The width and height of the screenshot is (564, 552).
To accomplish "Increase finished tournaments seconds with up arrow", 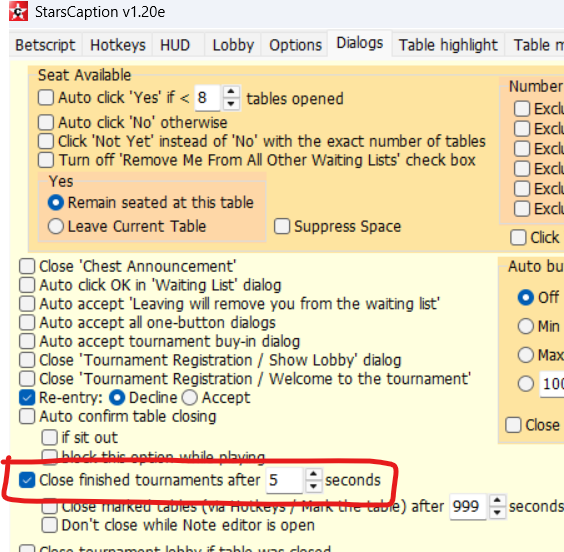I will pos(314,474).
